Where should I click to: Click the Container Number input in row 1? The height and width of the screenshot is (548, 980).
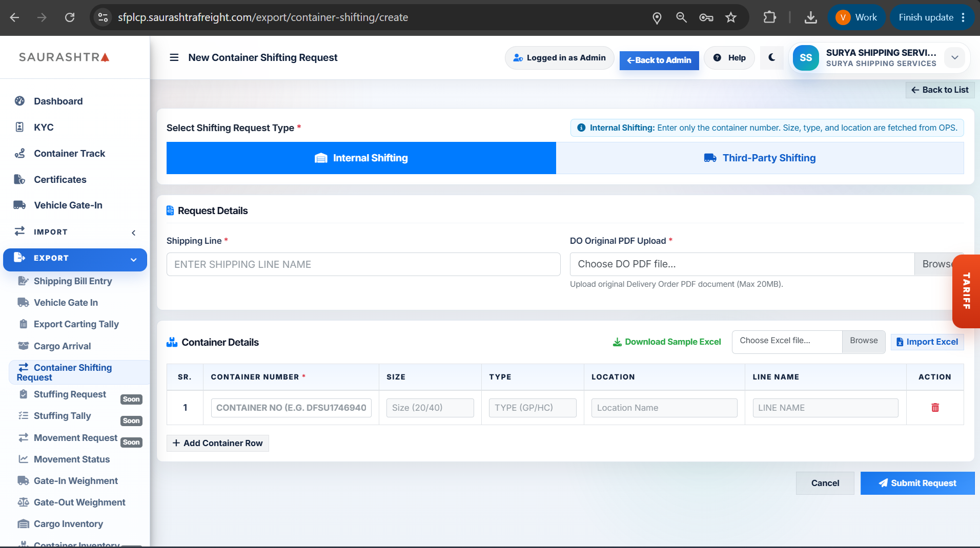click(291, 408)
